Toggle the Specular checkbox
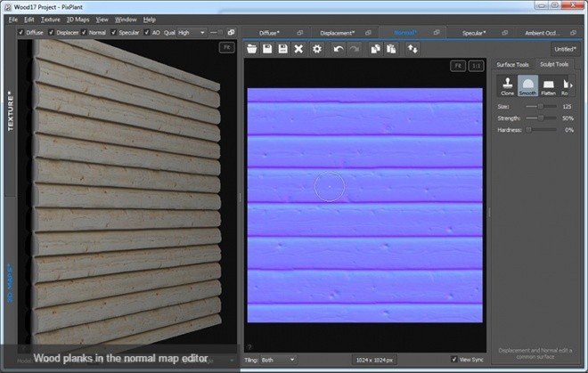 pos(114,33)
